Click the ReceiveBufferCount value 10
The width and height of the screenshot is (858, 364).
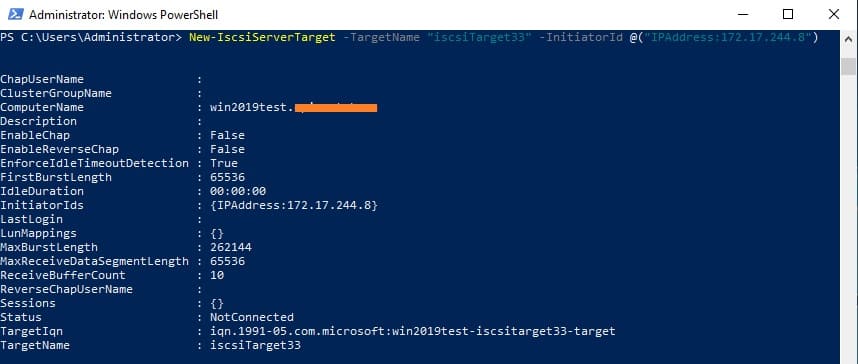click(217, 275)
